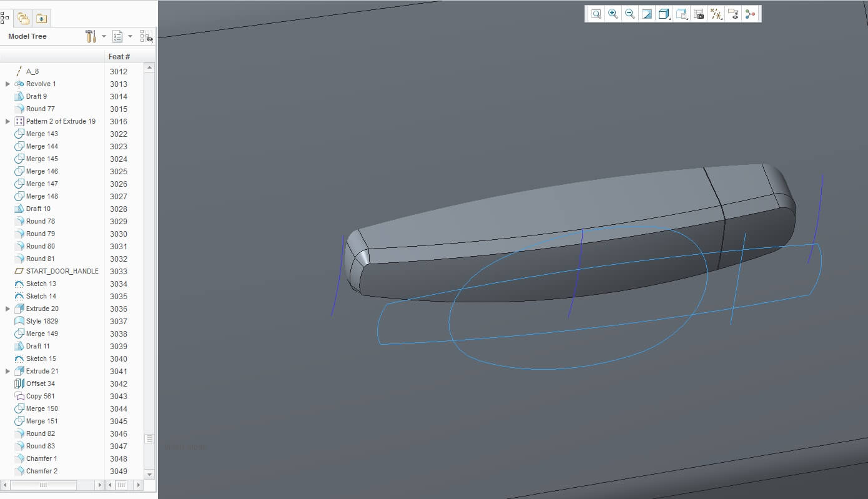Toggle the tree columns visibility icon
Viewport: 868px width, 499px height.
pos(147,36)
